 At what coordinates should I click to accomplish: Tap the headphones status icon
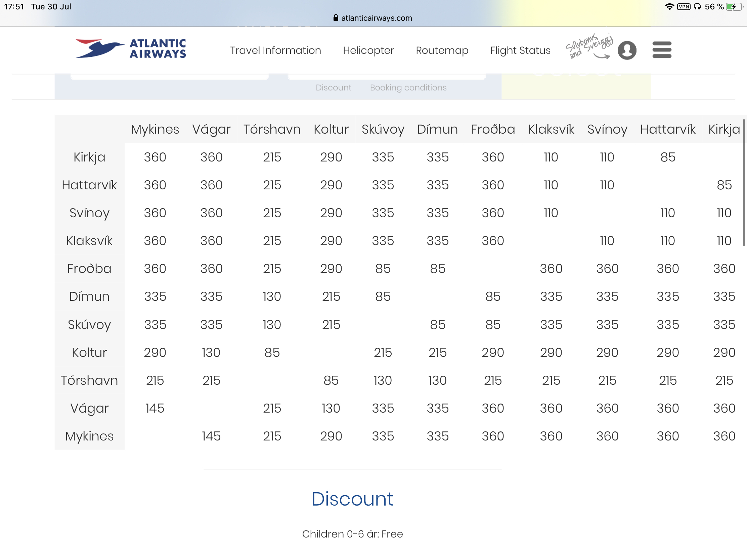697,7
